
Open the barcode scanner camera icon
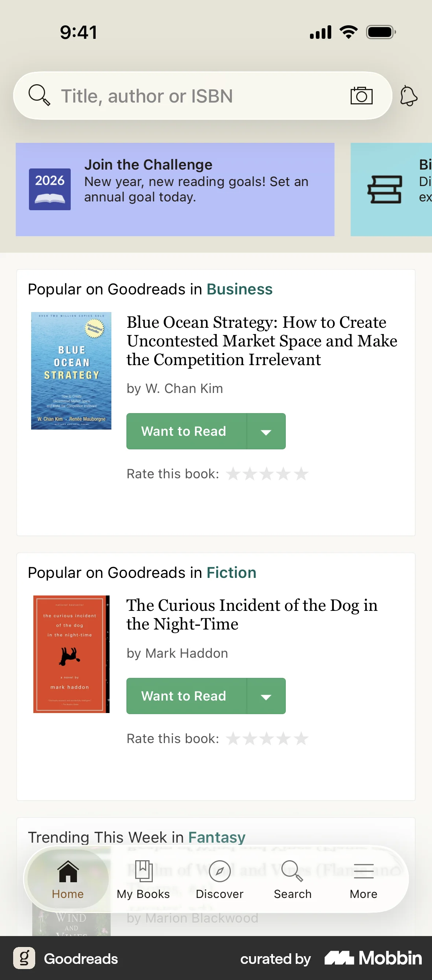click(361, 96)
